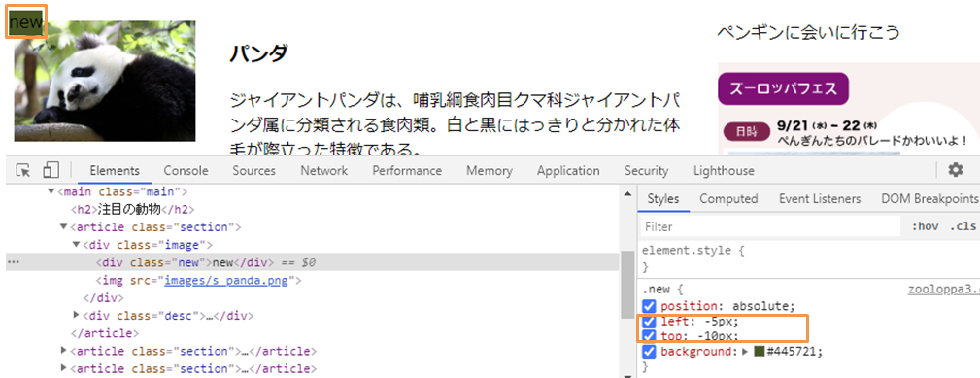Expand the last article class="section" node
This screenshot has height=378, width=980.
pyautogui.click(x=64, y=368)
